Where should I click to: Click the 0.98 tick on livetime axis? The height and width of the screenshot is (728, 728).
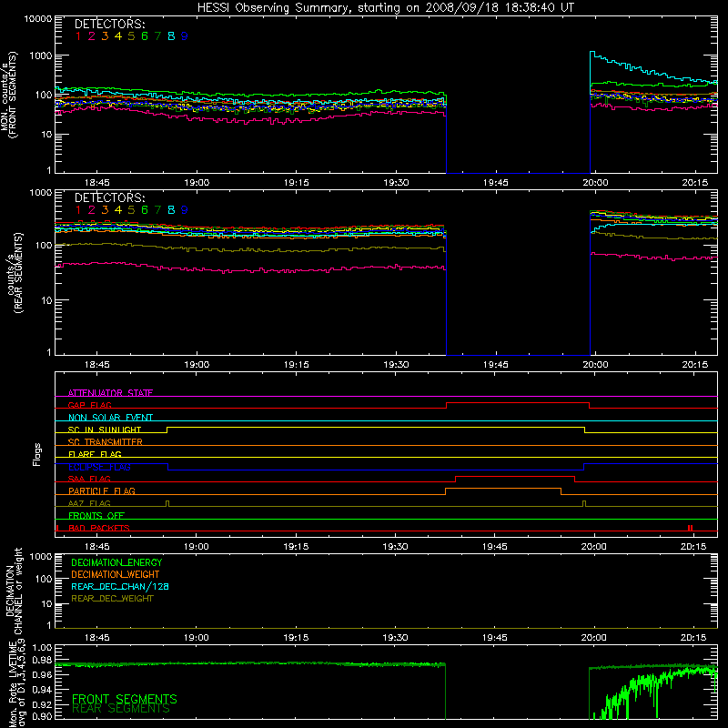(x=42, y=659)
